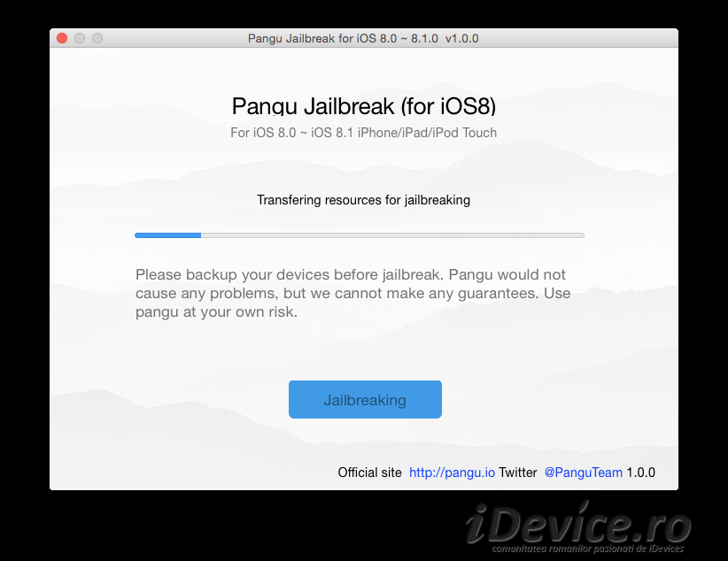Close the Pangu Jailbreak window
The image size is (728, 561).
pos(62,38)
